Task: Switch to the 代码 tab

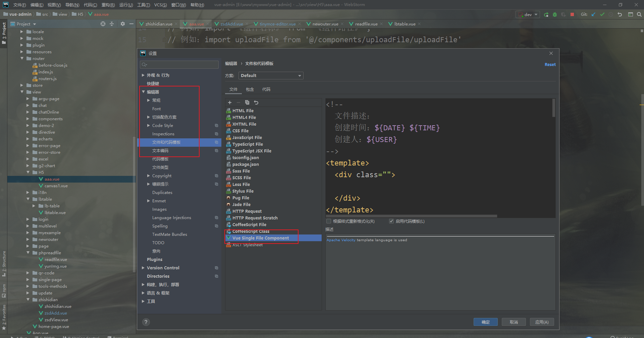Action: (266, 89)
